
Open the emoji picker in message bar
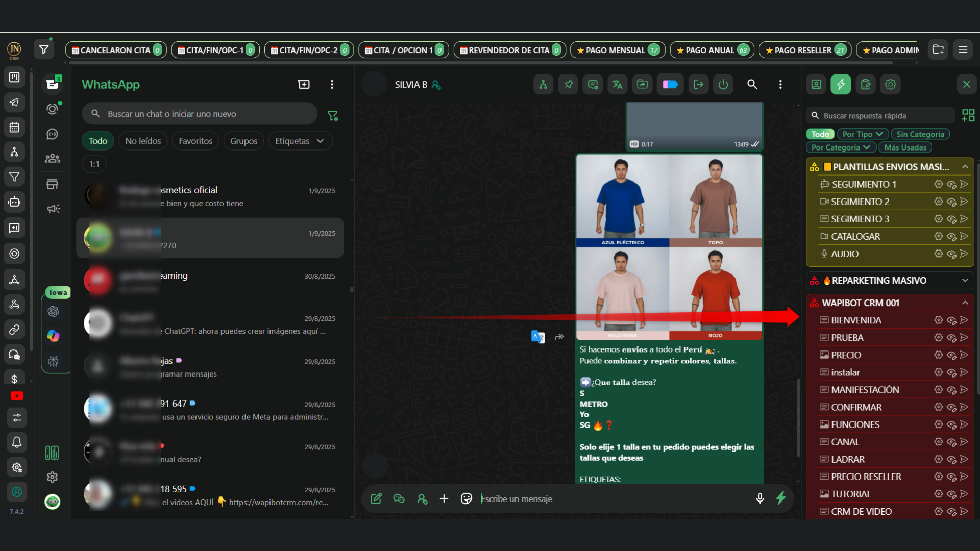coord(466,498)
